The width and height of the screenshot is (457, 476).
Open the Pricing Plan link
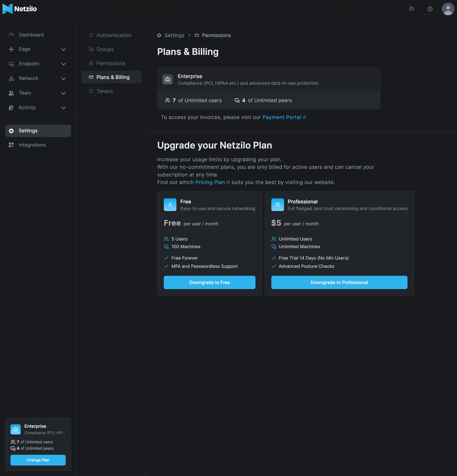coord(212,182)
